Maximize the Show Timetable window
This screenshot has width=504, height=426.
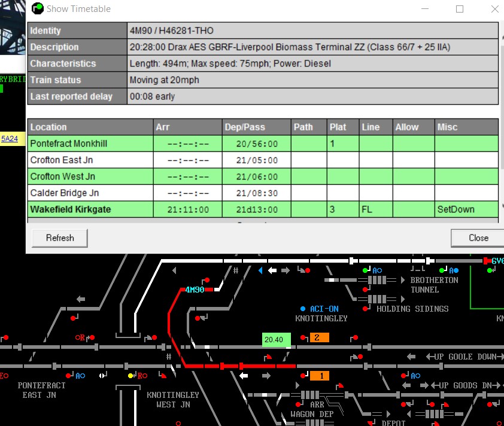click(460, 8)
